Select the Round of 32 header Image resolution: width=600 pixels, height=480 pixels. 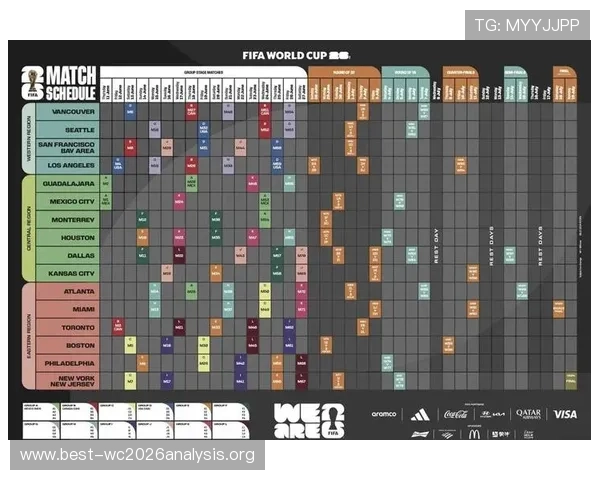344,72
